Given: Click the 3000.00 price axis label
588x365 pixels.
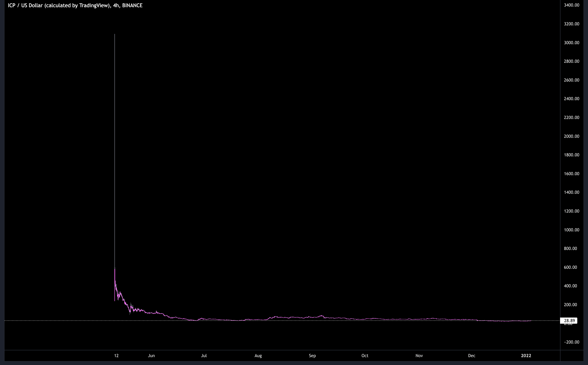Looking at the screenshot, I should click(571, 43).
